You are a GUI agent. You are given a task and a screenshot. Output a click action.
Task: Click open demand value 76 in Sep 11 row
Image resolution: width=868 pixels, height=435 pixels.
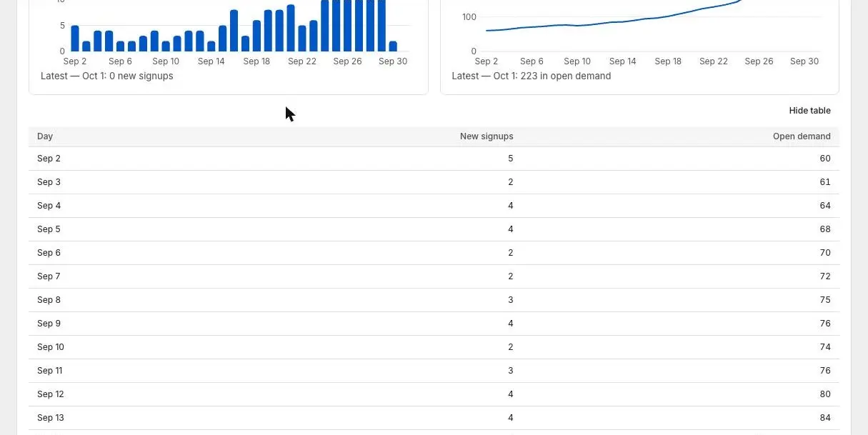pos(825,371)
